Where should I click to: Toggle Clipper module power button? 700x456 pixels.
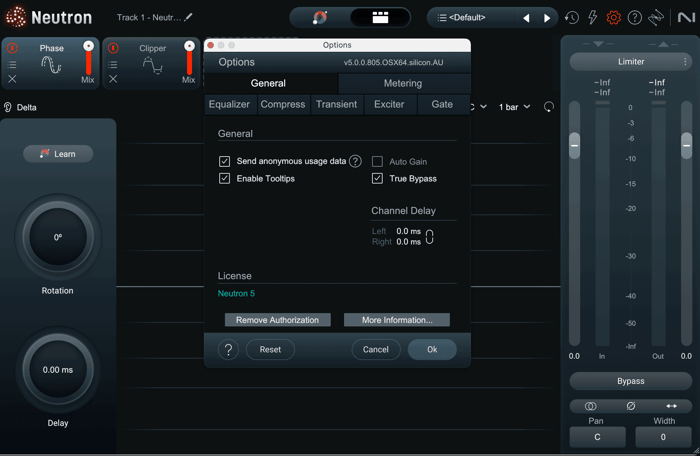coord(113,48)
